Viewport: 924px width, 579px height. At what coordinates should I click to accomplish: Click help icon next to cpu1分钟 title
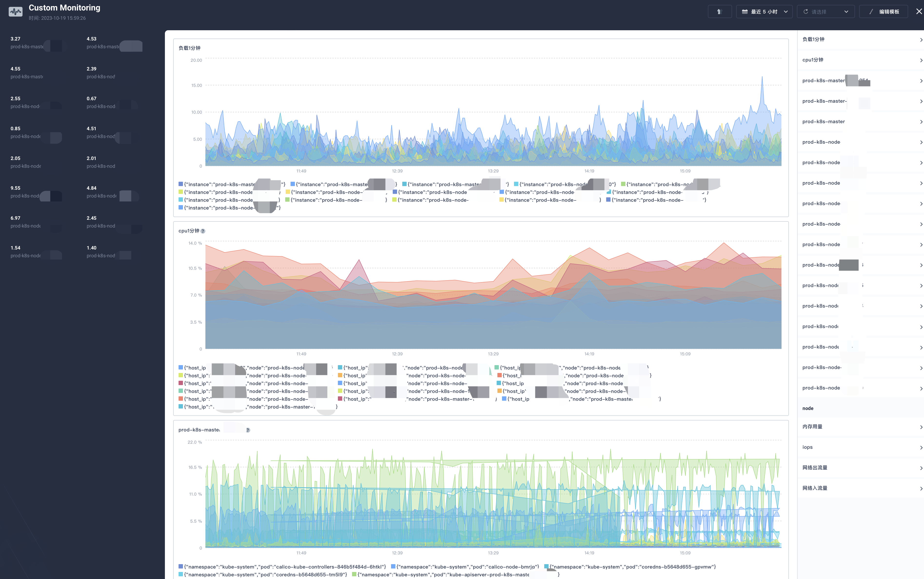[203, 231]
